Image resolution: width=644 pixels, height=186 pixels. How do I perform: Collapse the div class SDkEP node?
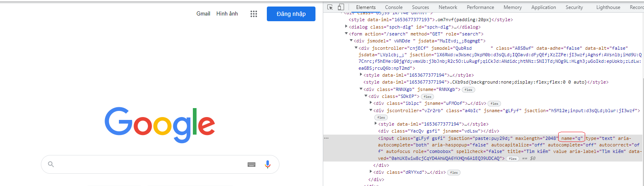(x=366, y=96)
